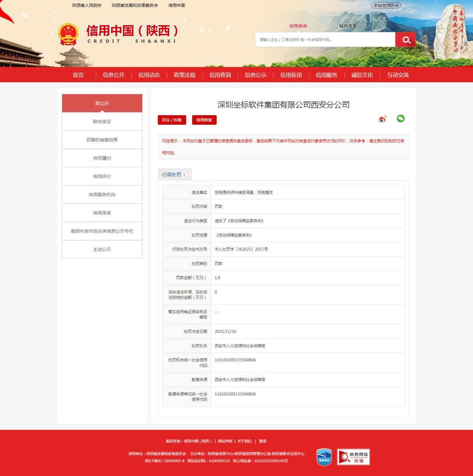Select 双公示 in the sidebar

click(x=102, y=103)
